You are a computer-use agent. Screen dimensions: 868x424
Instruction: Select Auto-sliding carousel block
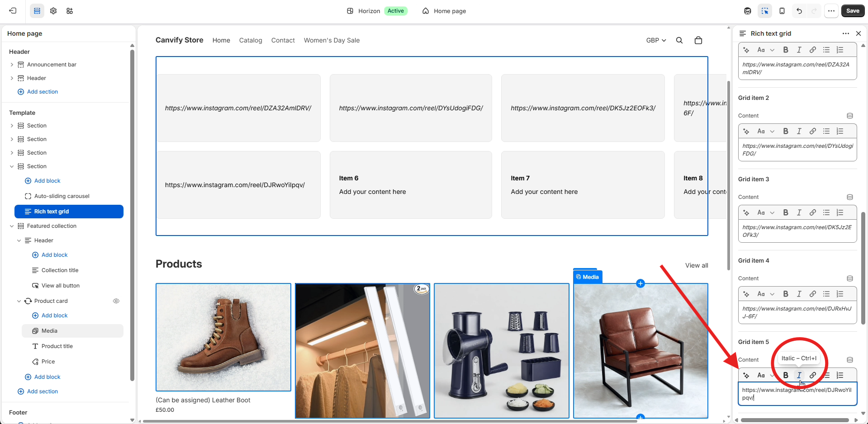(62, 196)
